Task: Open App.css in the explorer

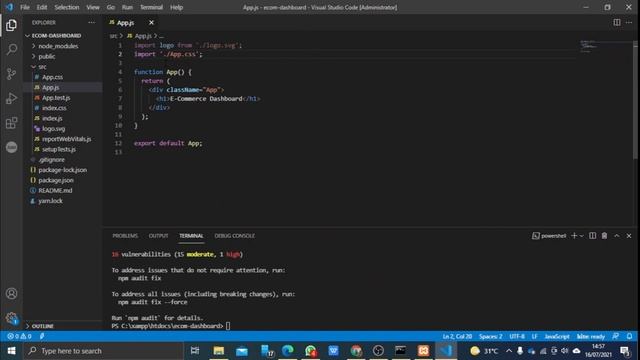Action: 53,77
